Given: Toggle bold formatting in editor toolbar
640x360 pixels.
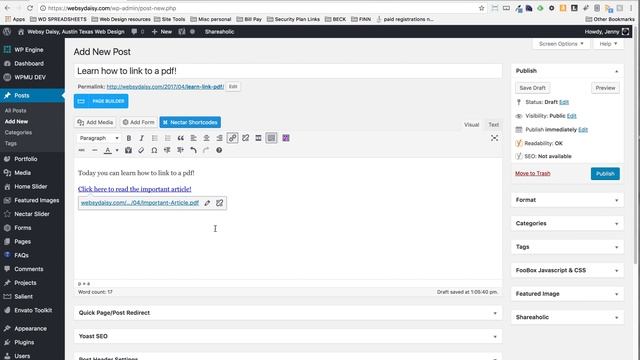Looking at the screenshot, I should point(129,138).
